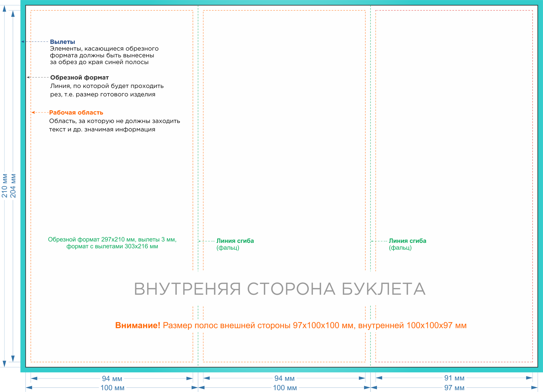Click green text "Обрезной формат 297x210 мм, вылеты 3 мм,"
This screenshot has width=543, height=392.
112,240
